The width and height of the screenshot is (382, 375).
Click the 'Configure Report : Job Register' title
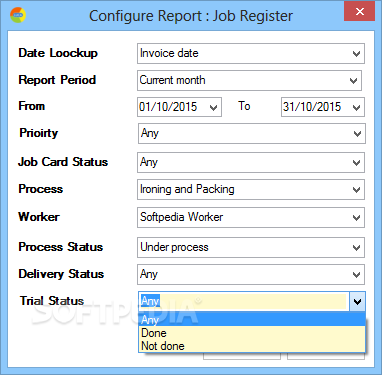191,16
